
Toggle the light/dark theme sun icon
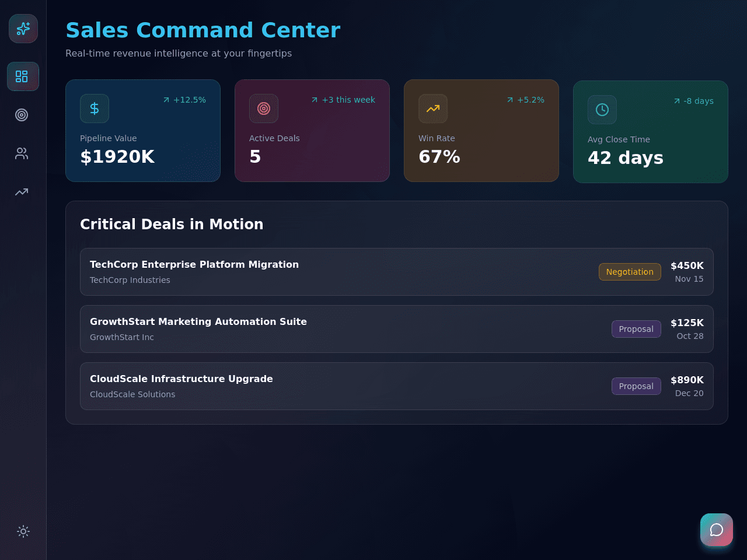pyautogui.click(x=23, y=531)
